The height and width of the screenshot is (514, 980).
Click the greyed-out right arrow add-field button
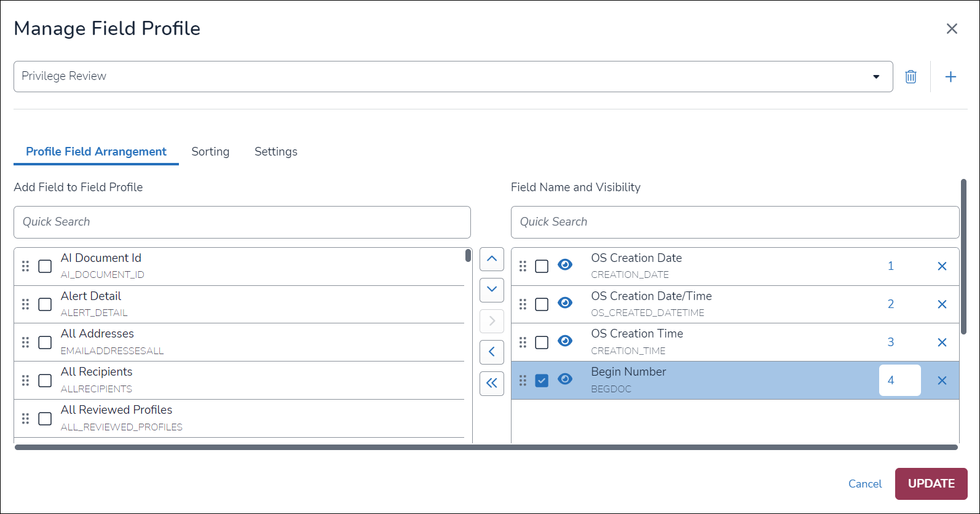pos(492,321)
